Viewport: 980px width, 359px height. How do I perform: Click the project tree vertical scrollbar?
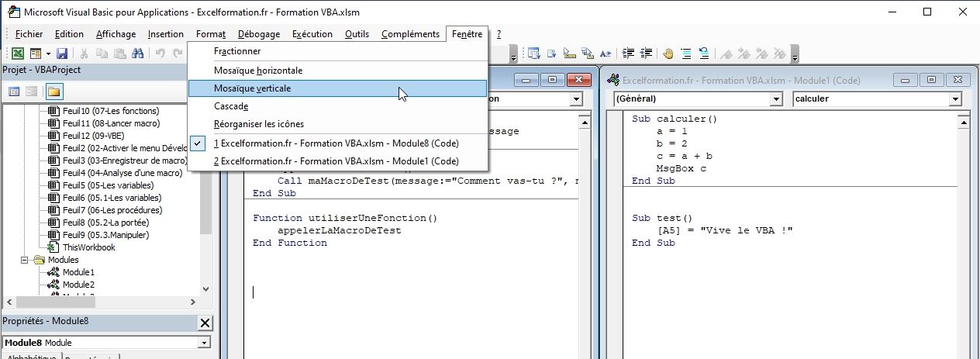205,194
